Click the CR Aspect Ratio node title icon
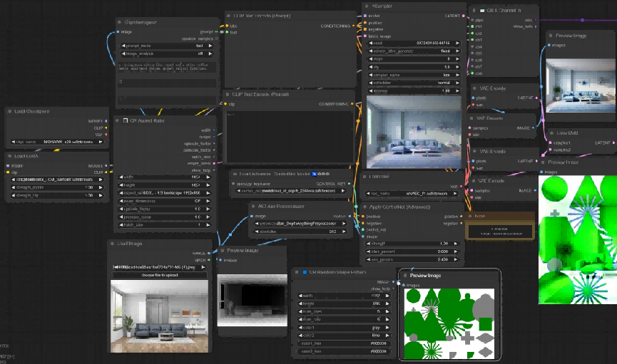Screen dimensions: 617x364 pyautogui.click(x=126, y=120)
